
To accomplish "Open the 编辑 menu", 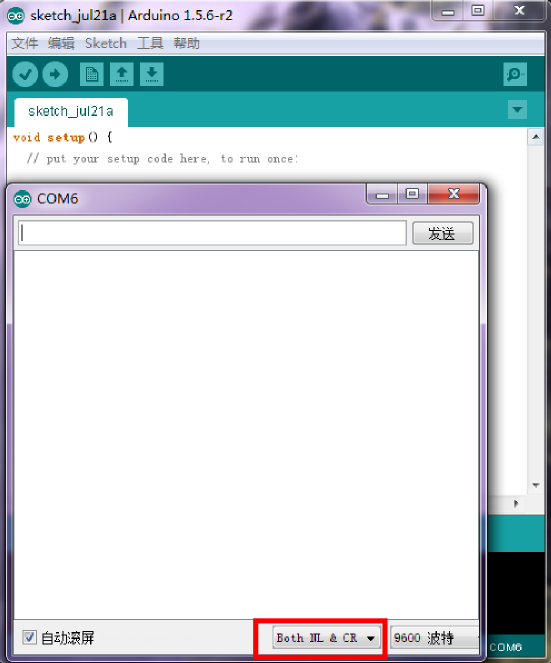I will coord(61,43).
